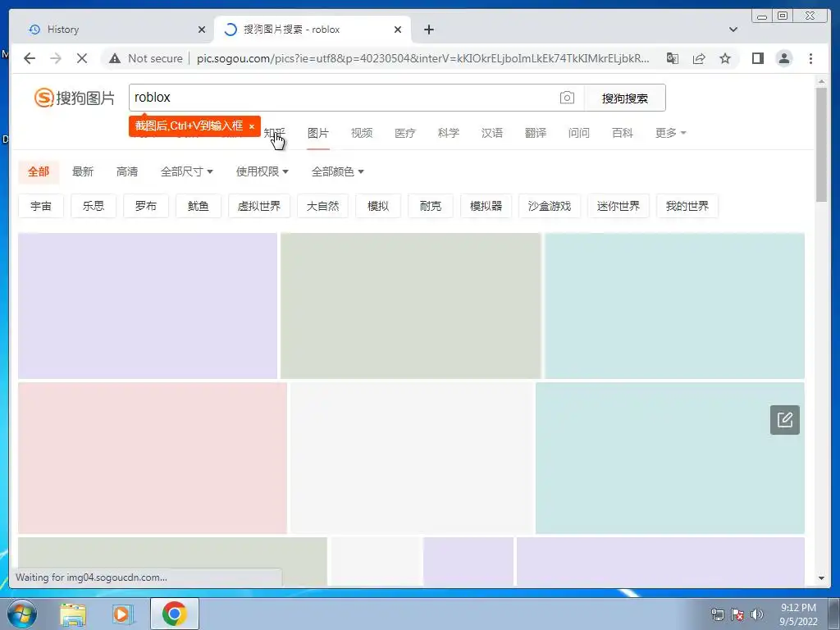Open the pink placeholder image thumbnail
Screen dimensions: 840x630
click(x=153, y=458)
